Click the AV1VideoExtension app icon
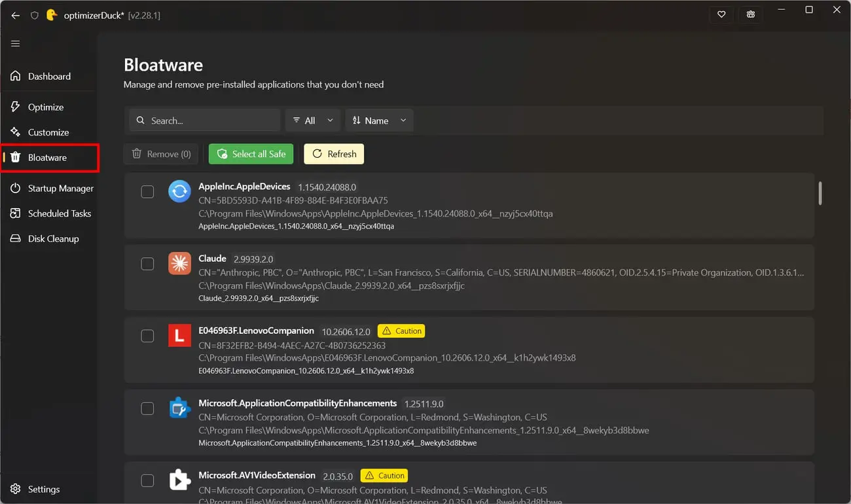This screenshot has width=851, height=504. tap(179, 480)
